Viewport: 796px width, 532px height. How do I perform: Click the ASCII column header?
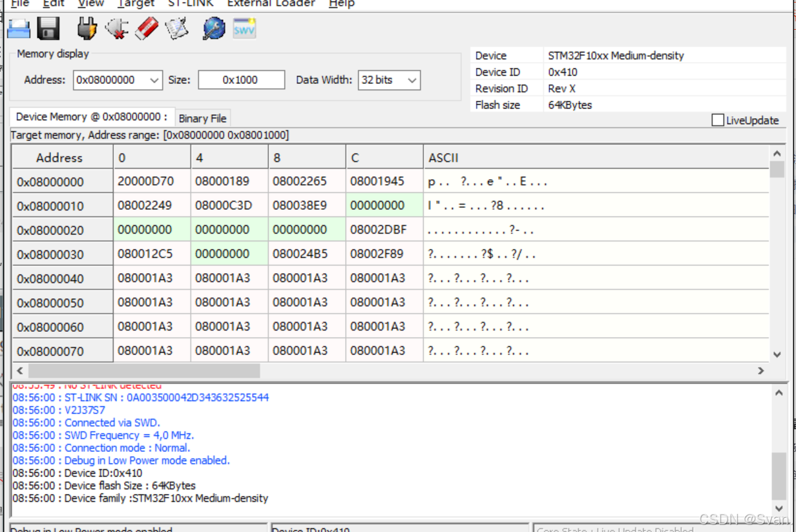tap(596, 158)
